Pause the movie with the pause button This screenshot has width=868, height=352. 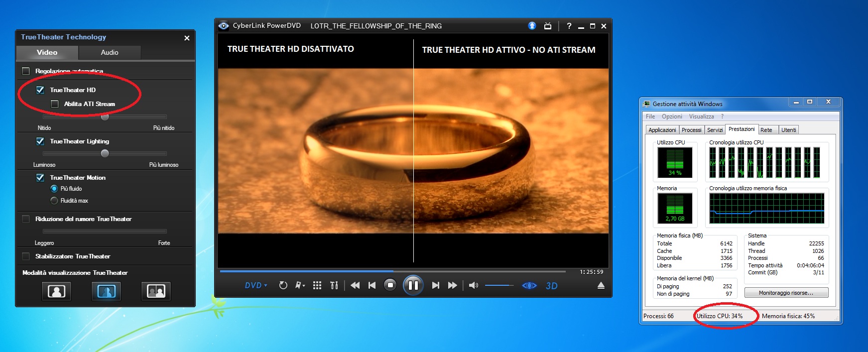pyautogui.click(x=413, y=285)
